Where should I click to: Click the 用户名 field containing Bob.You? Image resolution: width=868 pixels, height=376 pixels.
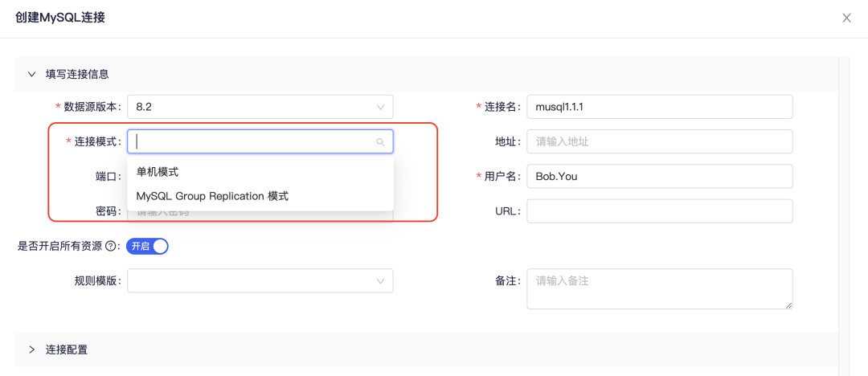point(660,176)
